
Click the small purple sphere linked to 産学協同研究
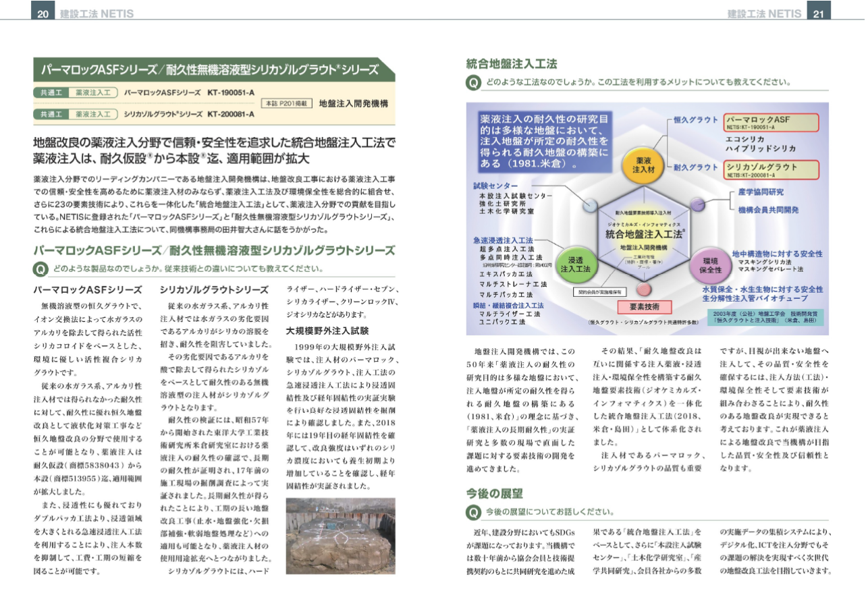pyautogui.click(x=697, y=204)
